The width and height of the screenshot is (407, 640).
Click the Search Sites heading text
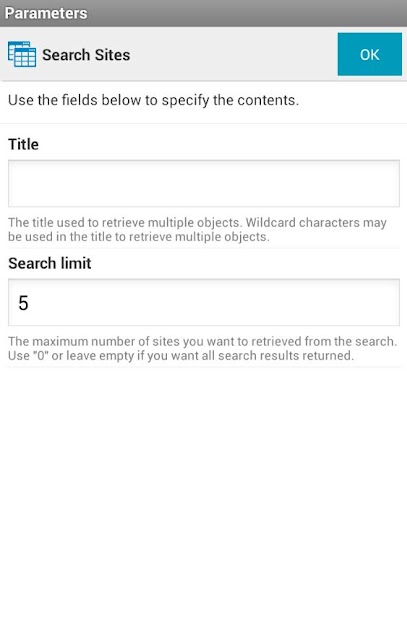(86, 55)
